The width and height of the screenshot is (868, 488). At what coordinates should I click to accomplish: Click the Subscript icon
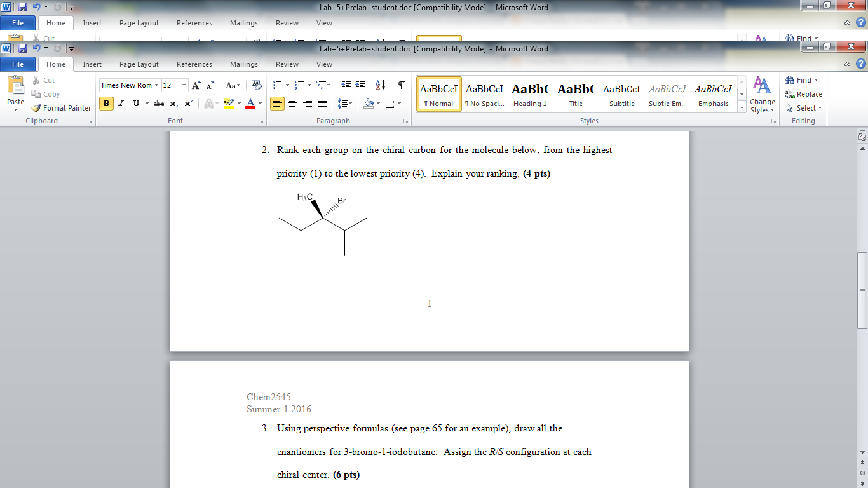[173, 104]
